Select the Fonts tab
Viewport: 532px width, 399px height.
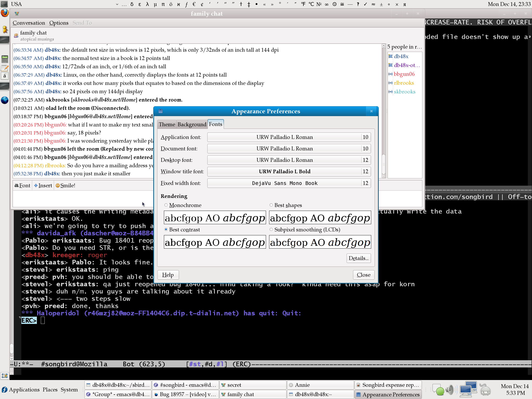(x=216, y=124)
